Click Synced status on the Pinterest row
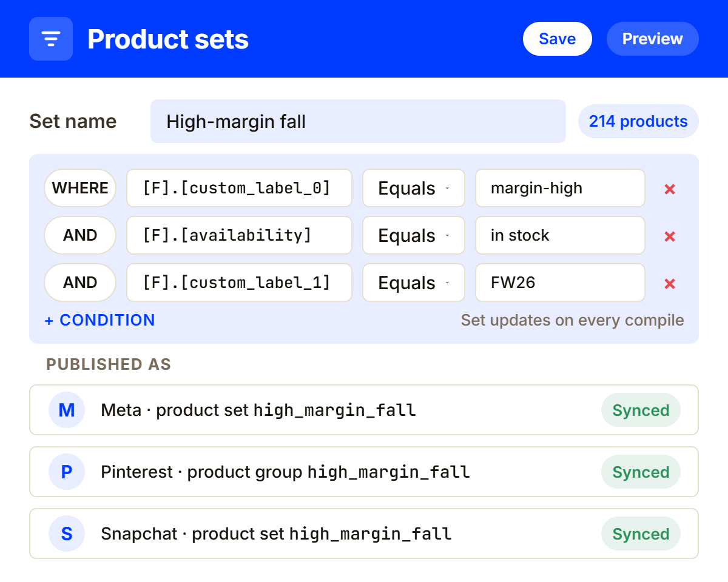This screenshot has height=582, width=728. pos(641,472)
